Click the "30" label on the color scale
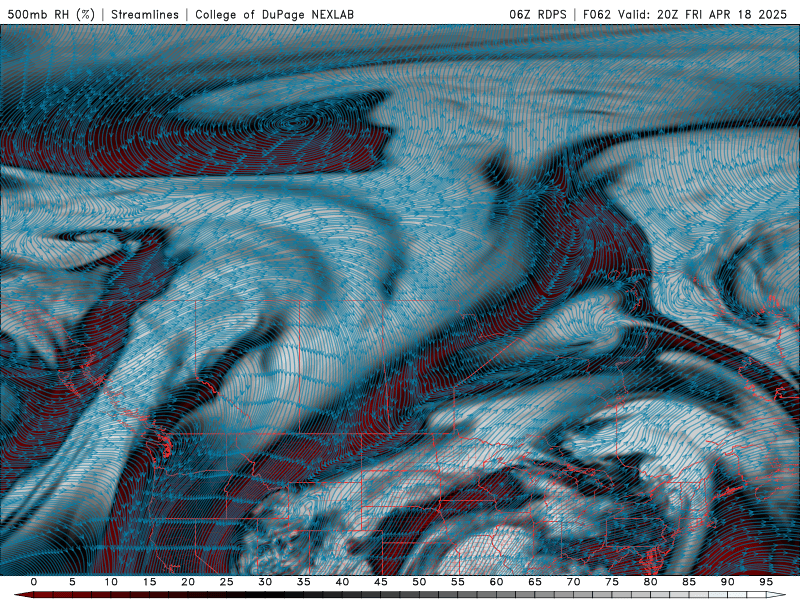This screenshot has width=800, height=600. tap(265, 582)
